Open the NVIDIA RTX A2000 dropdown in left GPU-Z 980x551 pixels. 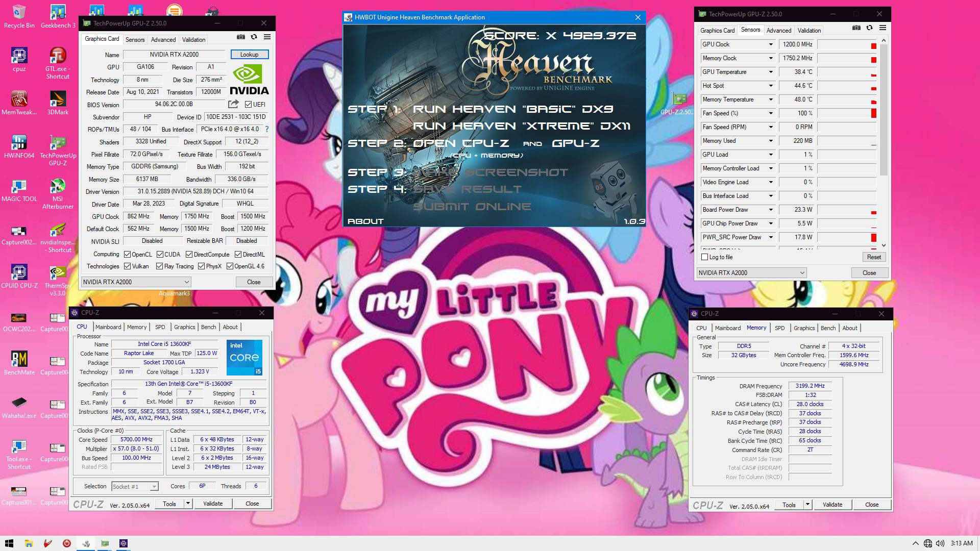click(136, 282)
